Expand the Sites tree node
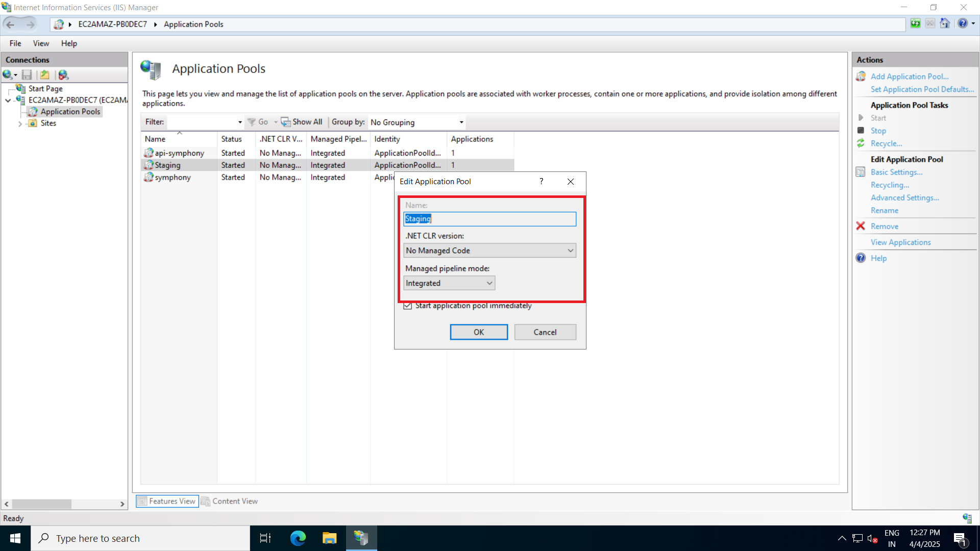Image resolution: width=980 pixels, height=551 pixels. click(x=20, y=123)
